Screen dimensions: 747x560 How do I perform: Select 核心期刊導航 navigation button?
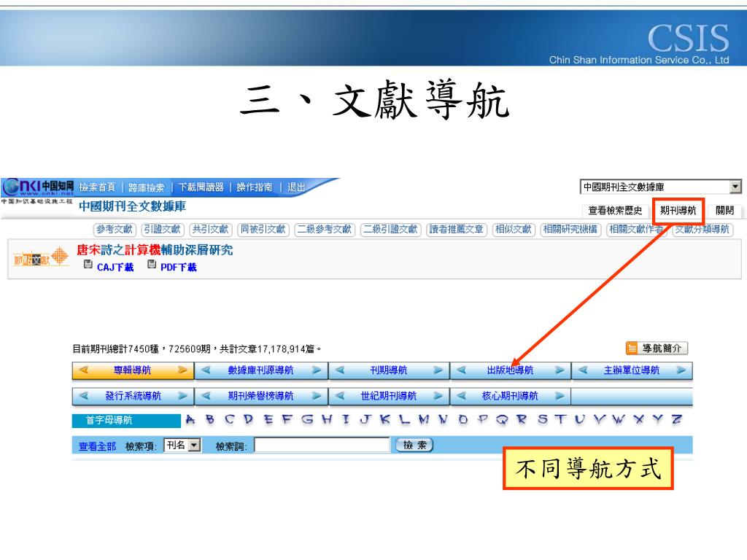tap(510, 396)
